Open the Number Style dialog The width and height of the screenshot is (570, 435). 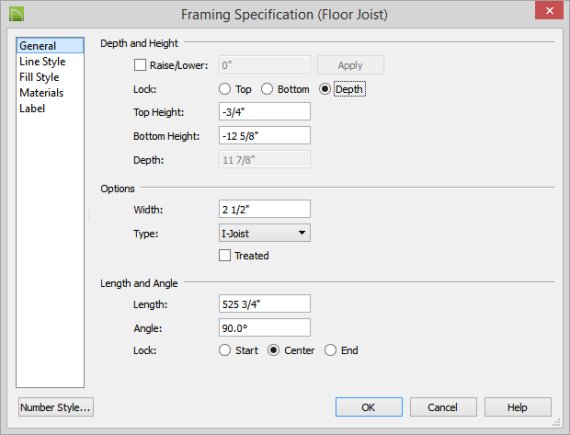click(x=56, y=407)
